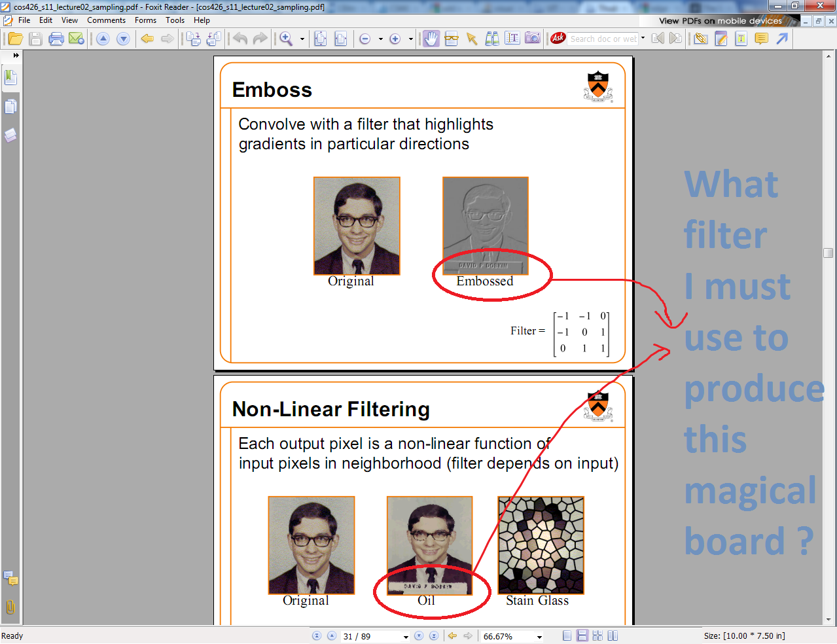This screenshot has width=837, height=644.
Task: Open the Tools menu
Action: 175,20
